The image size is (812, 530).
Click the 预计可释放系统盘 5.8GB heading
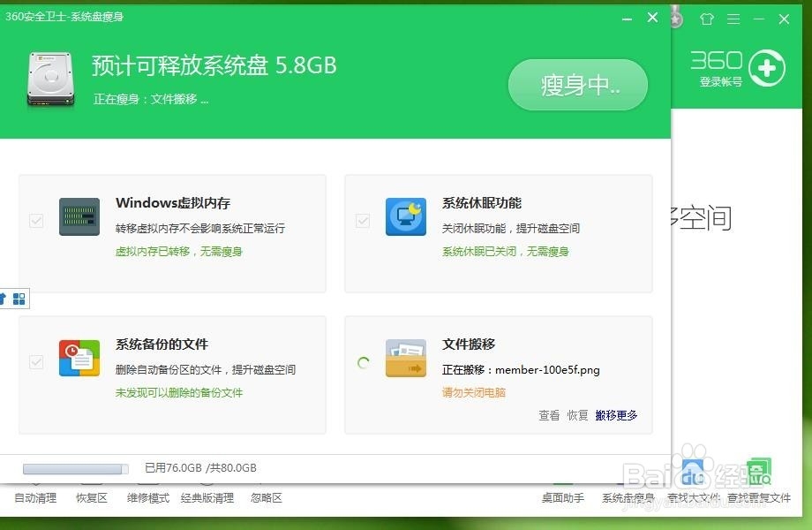pyautogui.click(x=214, y=65)
